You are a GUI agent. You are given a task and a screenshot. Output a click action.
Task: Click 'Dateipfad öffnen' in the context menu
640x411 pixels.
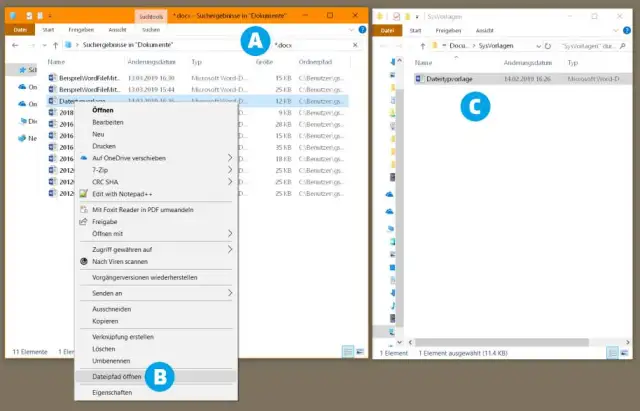click(115, 376)
